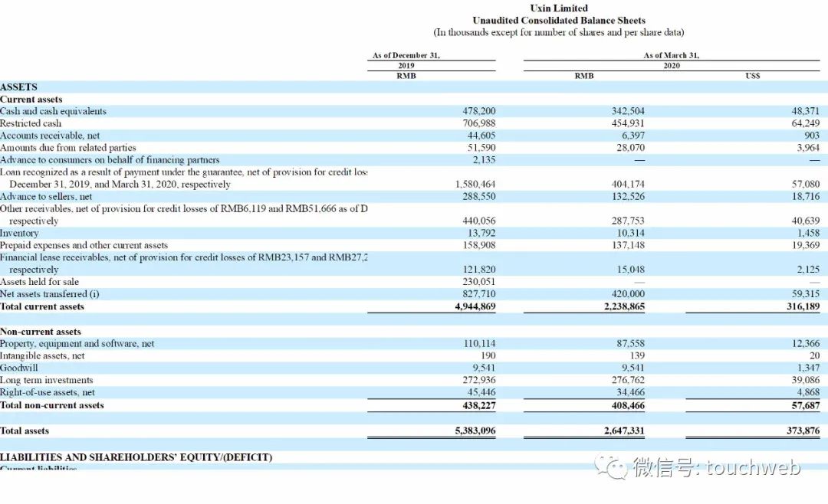Select related parties value 28,070
Image resolution: width=828 pixels, height=504 pixels.
(630, 148)
